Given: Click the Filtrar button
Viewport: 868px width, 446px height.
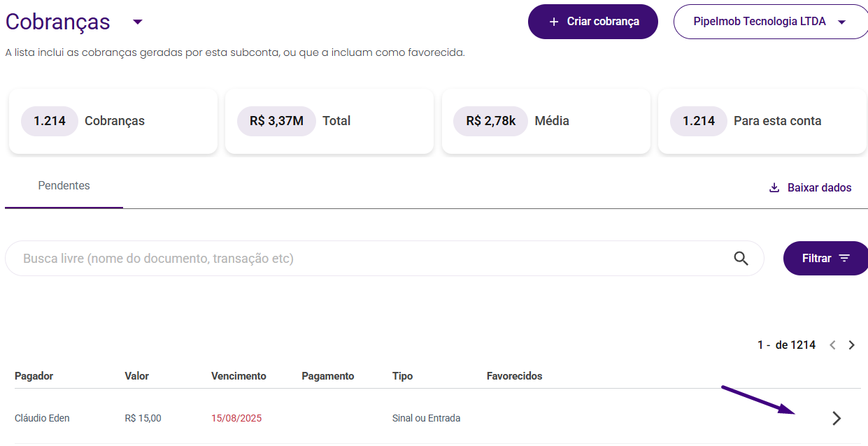Looking at the screenshot, I should click(x=826, y=258).
